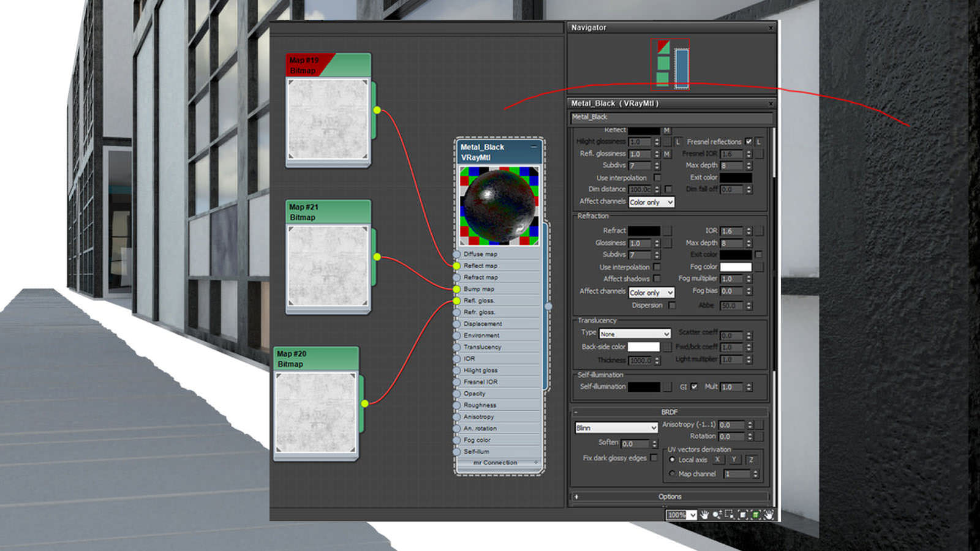The width and height of the screenshot is (980, 551).
Task: Click the Z axis button
Action: click(751, 459)
